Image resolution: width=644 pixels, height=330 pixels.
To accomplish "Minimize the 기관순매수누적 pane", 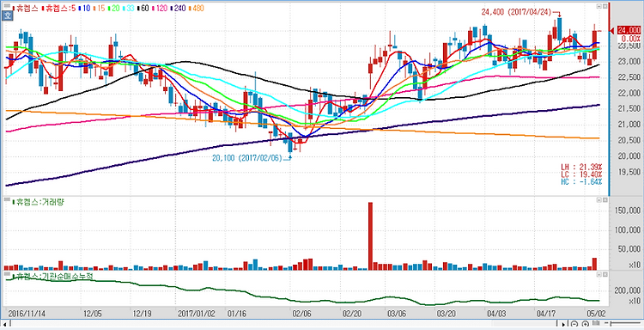I will [598, 273].
